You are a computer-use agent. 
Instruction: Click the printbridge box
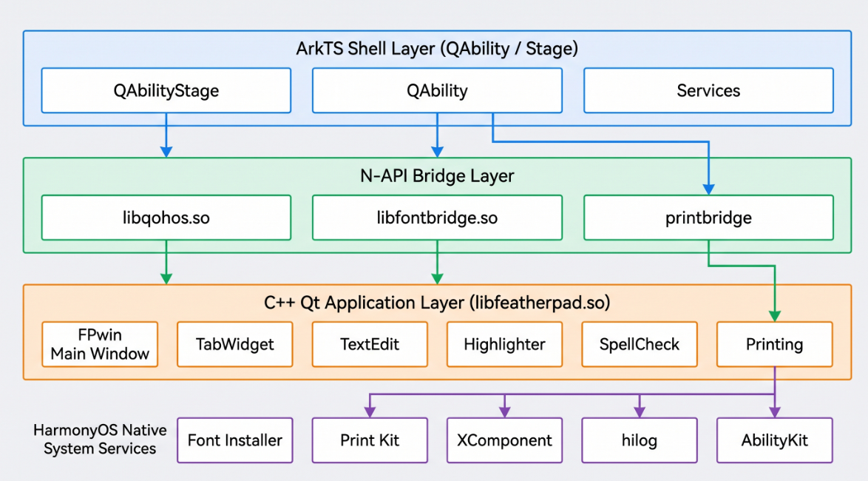tap(708, 218)
